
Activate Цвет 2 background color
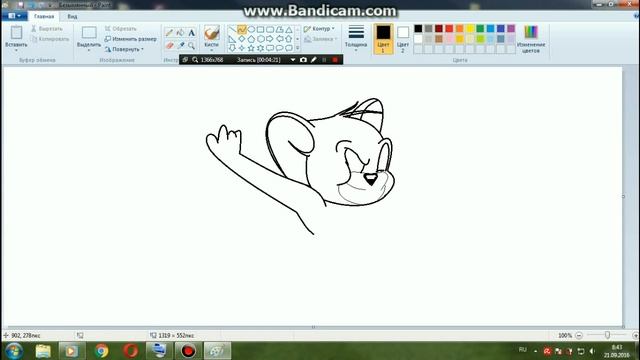click(403, 39)
